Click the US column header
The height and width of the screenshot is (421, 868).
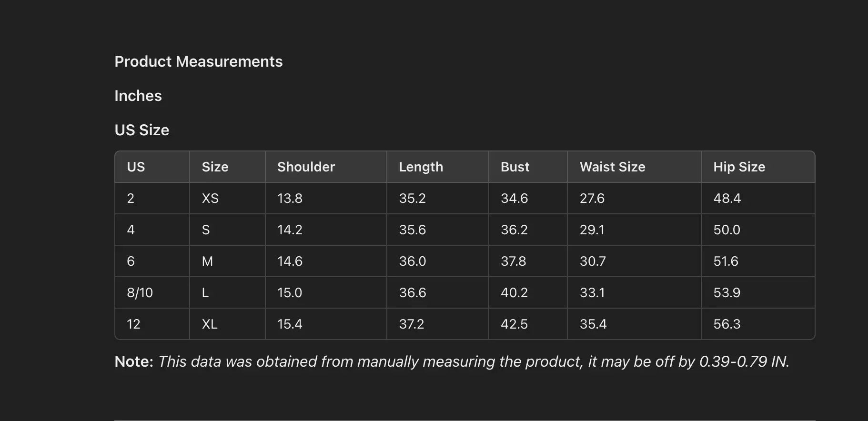click(136, 167)
